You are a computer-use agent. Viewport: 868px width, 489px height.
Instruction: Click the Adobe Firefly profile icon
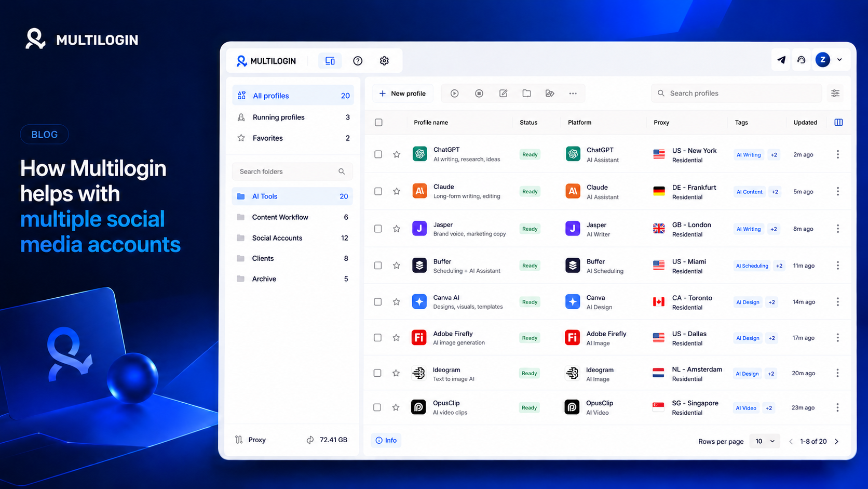(x=419, y=338)
